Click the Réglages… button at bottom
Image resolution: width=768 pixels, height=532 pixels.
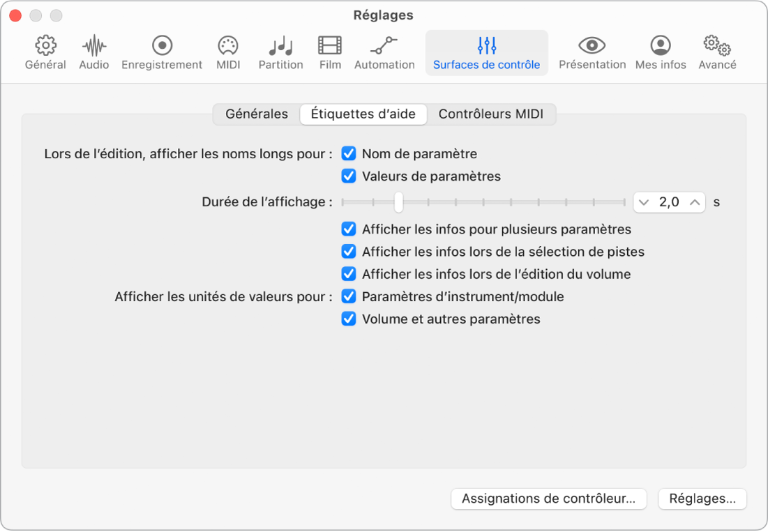point(702,499)
